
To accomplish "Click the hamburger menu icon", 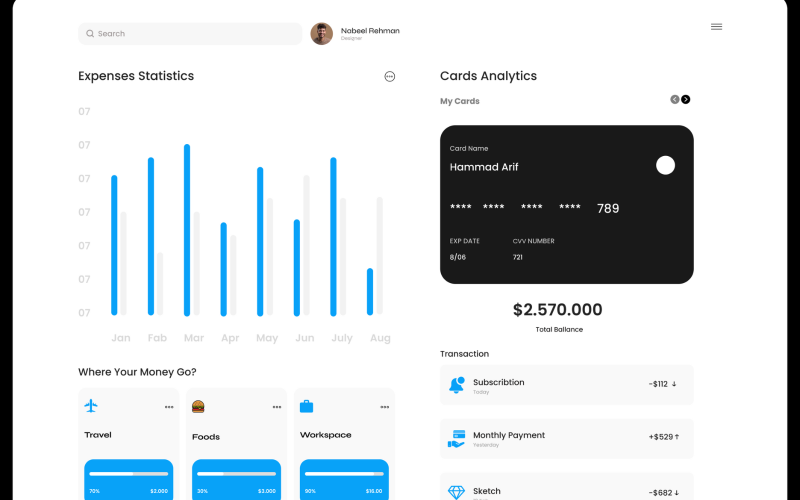I will [716, 27].
